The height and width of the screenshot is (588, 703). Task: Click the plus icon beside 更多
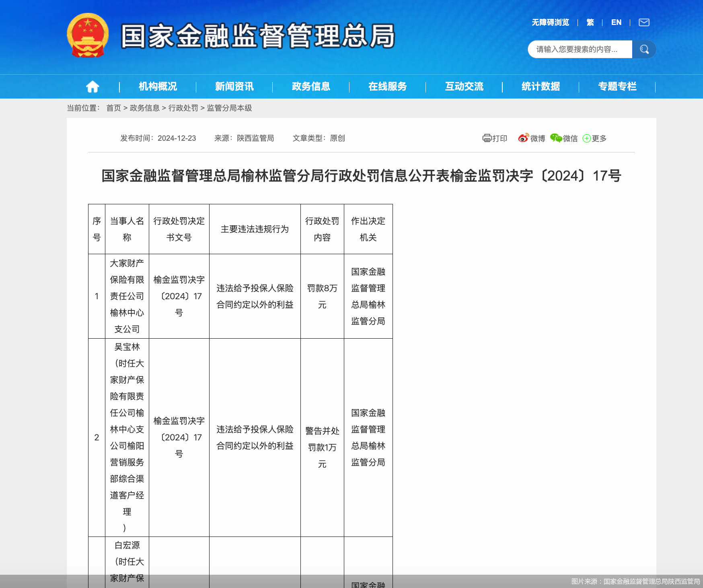coord(587,139)
